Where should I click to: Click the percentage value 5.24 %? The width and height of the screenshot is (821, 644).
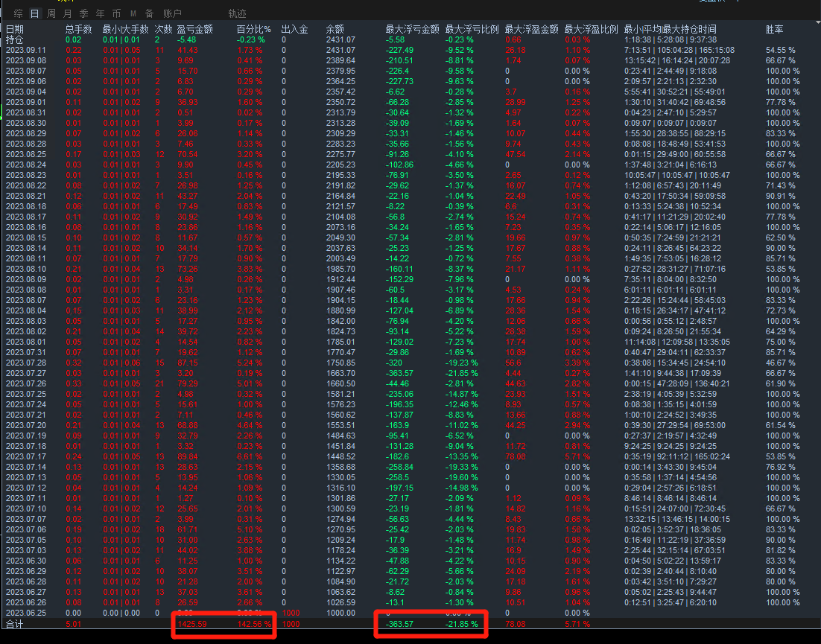coord(250,363)
